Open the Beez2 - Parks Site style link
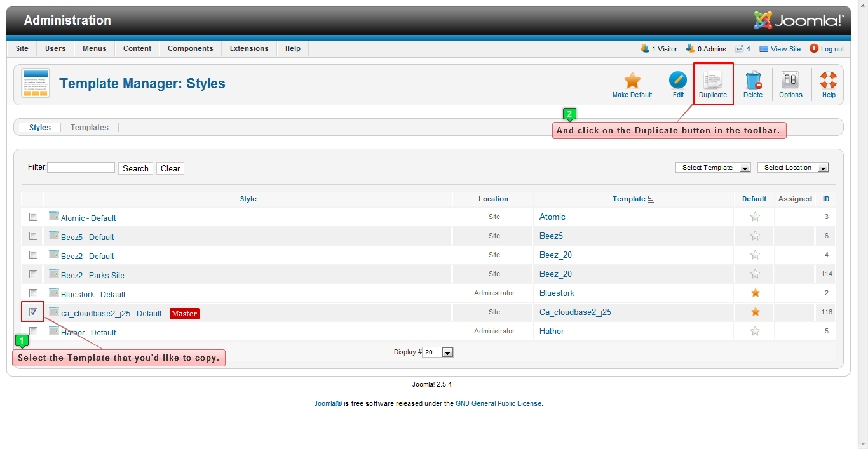 [93, 276]
